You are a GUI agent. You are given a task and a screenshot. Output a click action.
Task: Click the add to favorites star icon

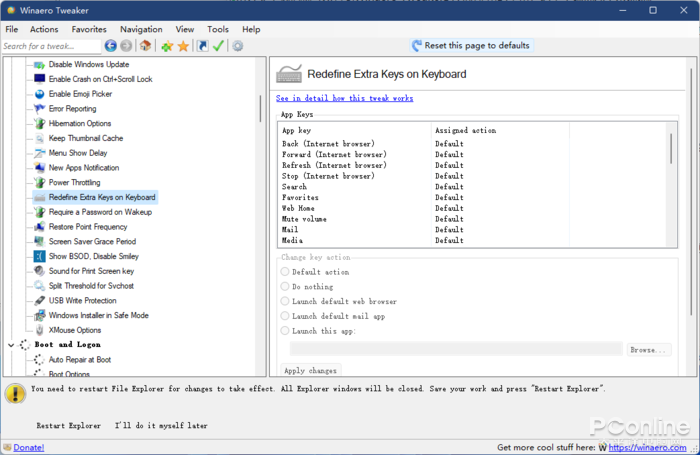coord(167,46)
